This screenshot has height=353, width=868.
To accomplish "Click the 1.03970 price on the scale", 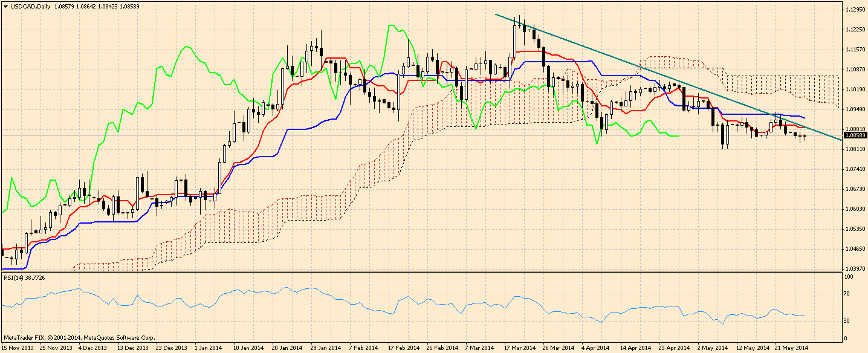I will point(855,268).
